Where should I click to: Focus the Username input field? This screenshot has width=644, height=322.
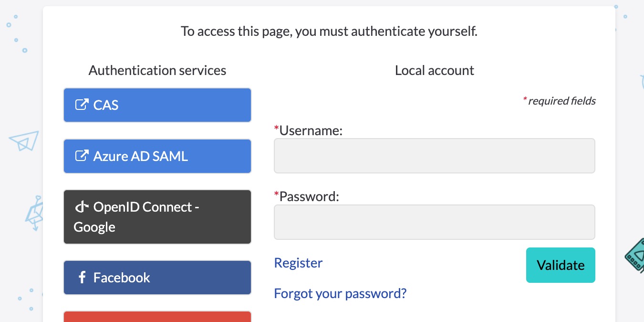click(x=435, y=156)
